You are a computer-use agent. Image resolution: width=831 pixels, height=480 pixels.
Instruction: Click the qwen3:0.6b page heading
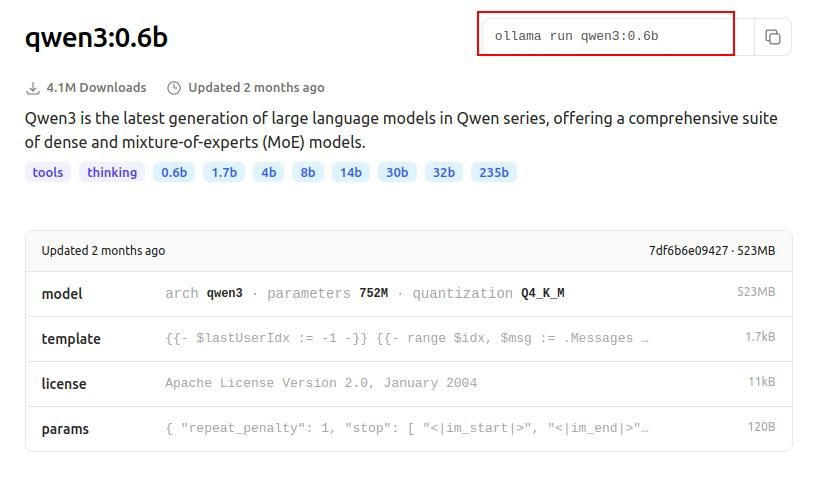tap(96, 37)
